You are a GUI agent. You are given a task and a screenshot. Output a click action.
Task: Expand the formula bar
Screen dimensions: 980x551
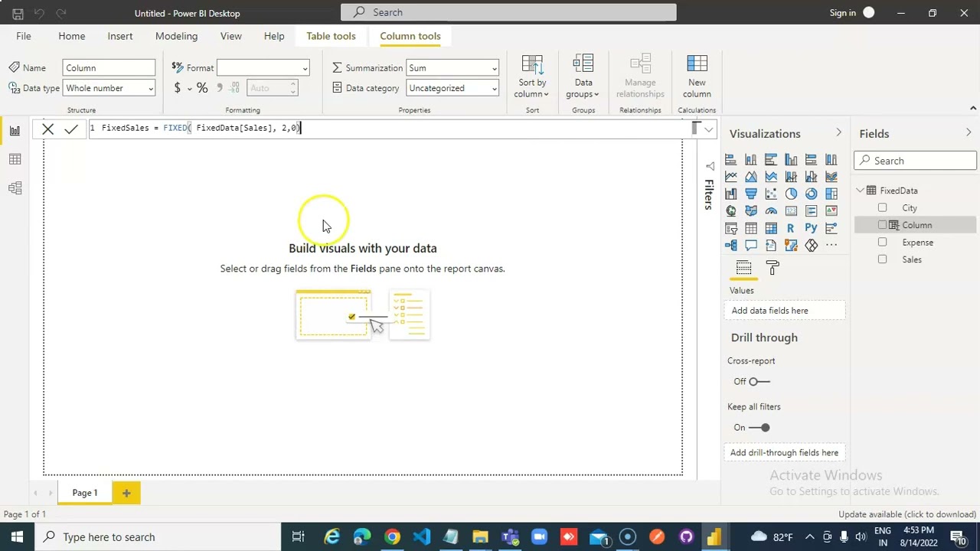(709, 129)
